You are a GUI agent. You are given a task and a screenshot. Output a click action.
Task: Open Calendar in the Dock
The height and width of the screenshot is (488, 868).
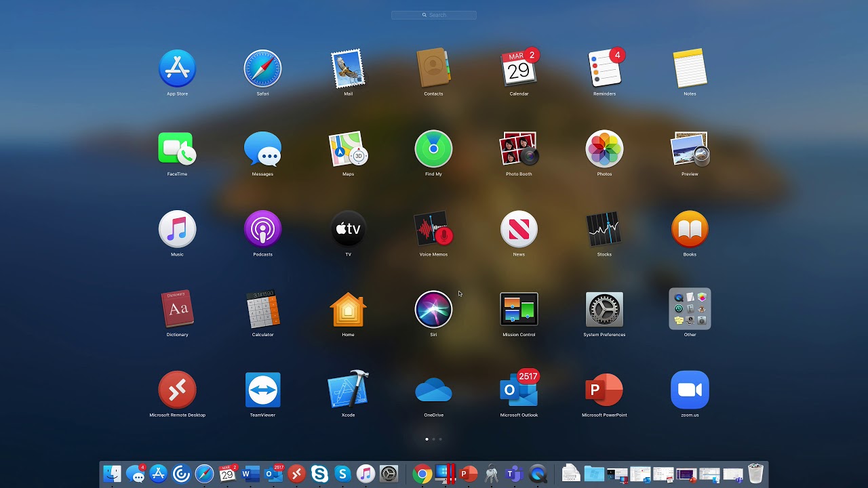(228, 473)
